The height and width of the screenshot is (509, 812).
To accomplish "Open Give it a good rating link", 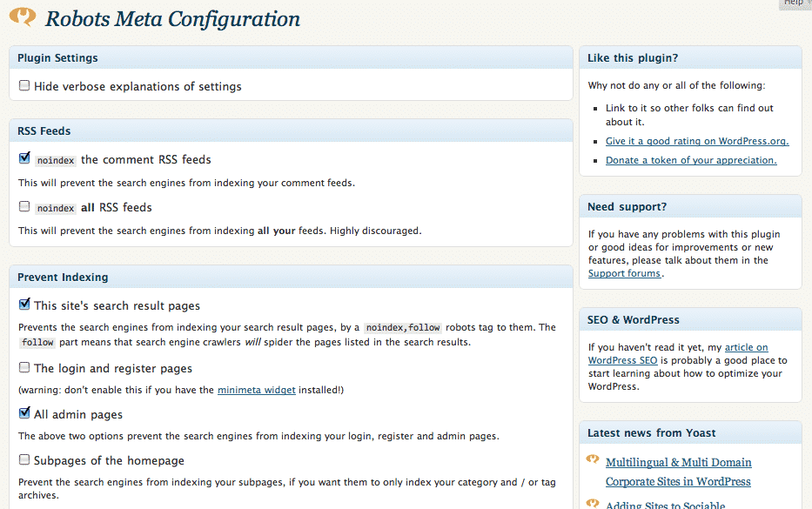I will 697,141.
